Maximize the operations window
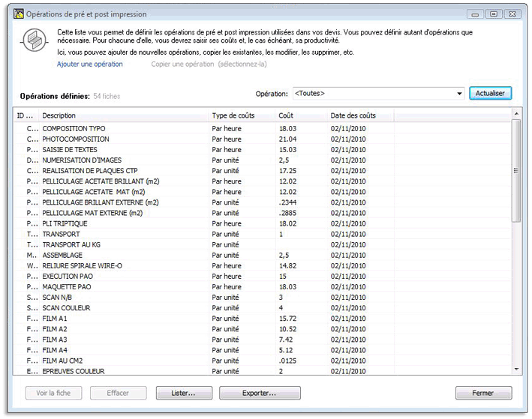532x419 pixels. coord(494,14)
